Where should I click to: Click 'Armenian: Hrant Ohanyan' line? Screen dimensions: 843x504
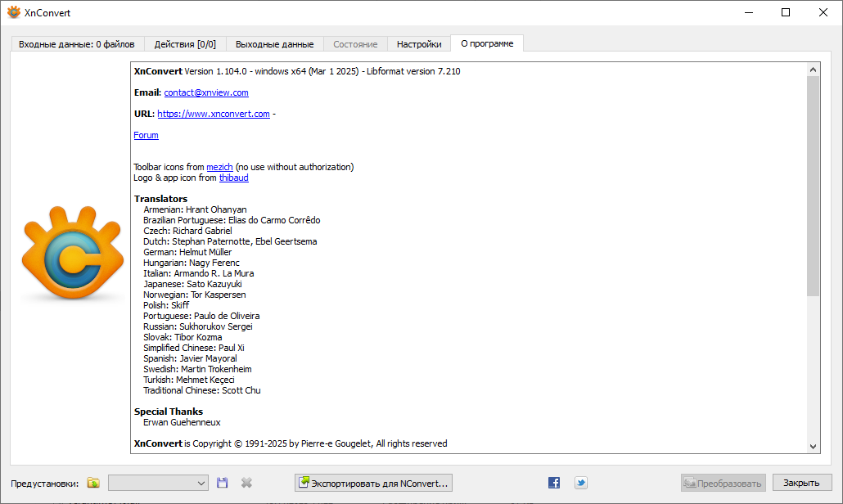(195, 209)
